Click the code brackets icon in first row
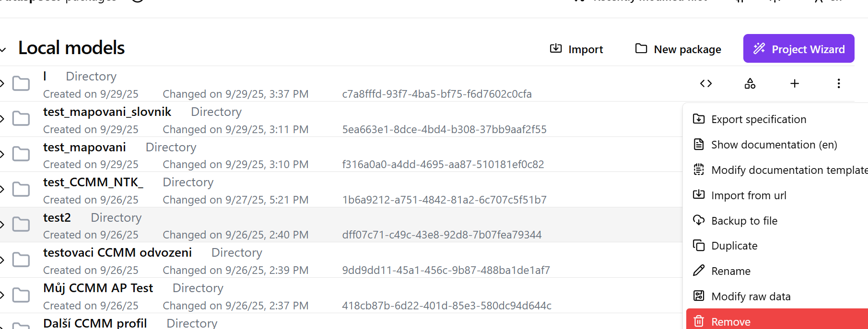The image size is (868, 329). tap(706, 84)
